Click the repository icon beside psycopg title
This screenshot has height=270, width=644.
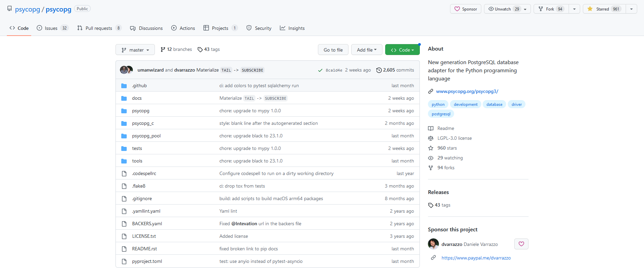(10, 9)
